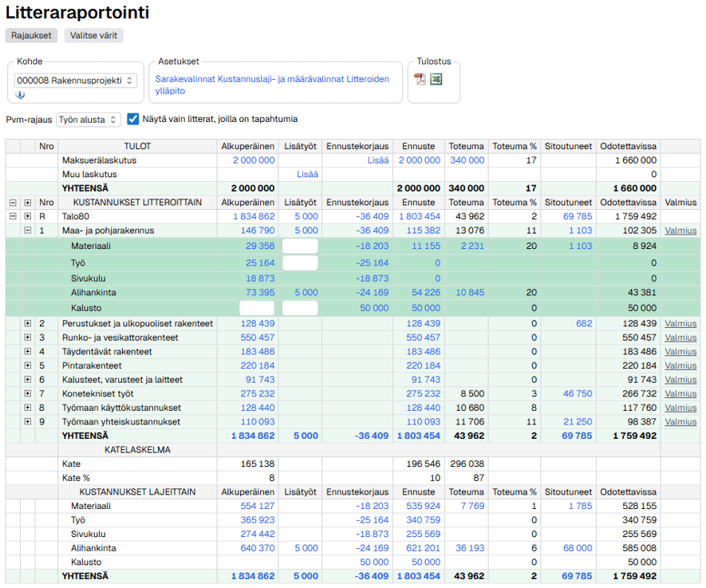This screenshot has height=588, width=706.
Task: Expand Konetekniset työt row
Action: (28, 393)
